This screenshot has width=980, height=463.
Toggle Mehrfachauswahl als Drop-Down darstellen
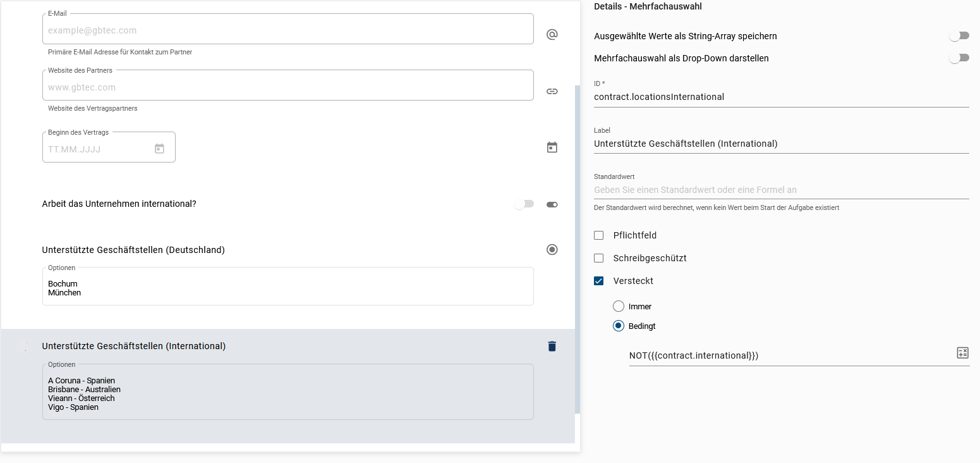click(959, 58)
